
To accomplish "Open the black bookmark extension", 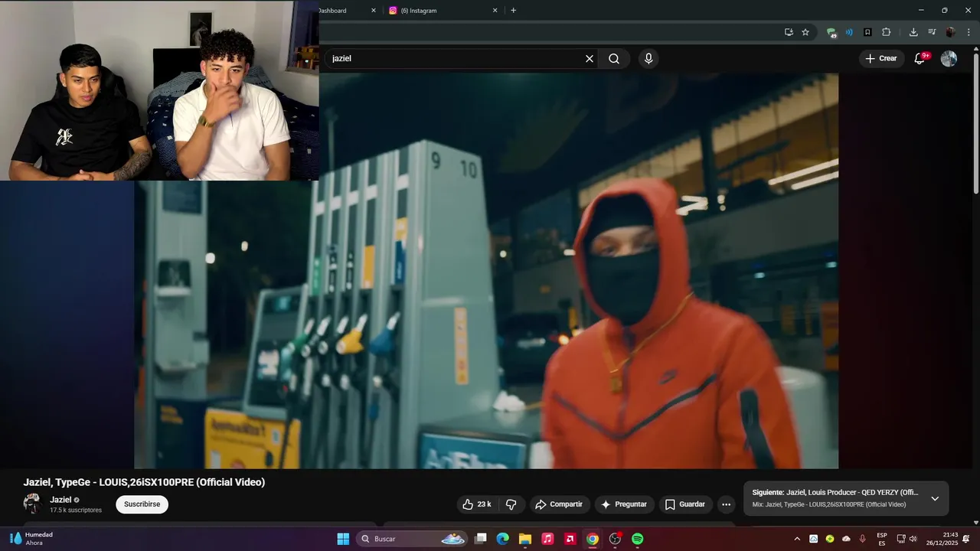I will pyautogui.click(x=867, y=32).
